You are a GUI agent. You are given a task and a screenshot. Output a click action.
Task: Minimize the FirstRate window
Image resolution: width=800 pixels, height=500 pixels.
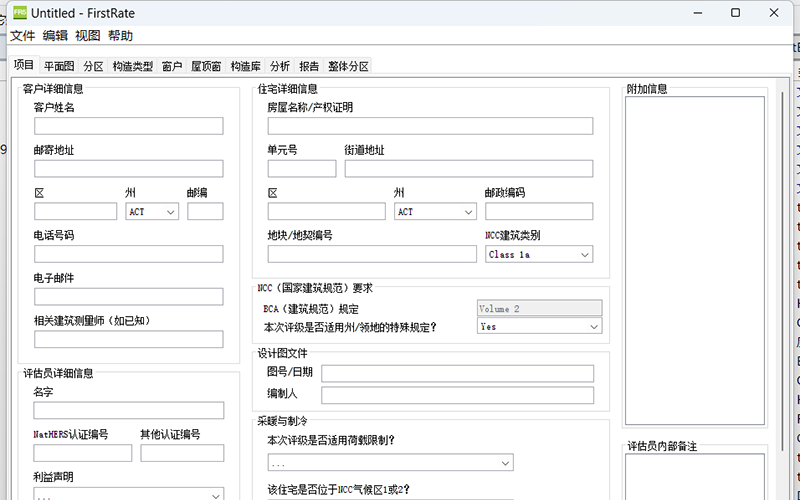pyautogui.click(x=698, y=13)
